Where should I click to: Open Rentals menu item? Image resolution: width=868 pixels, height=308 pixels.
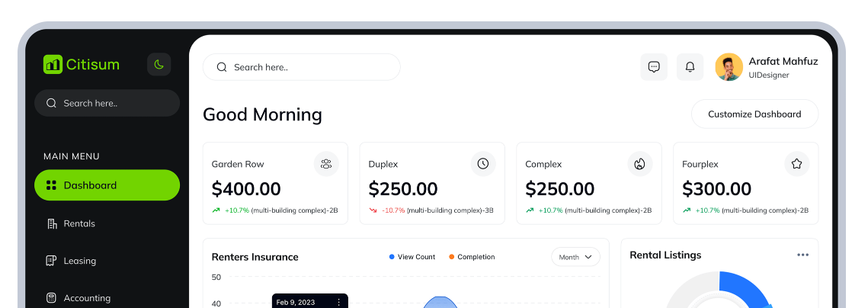79,223
